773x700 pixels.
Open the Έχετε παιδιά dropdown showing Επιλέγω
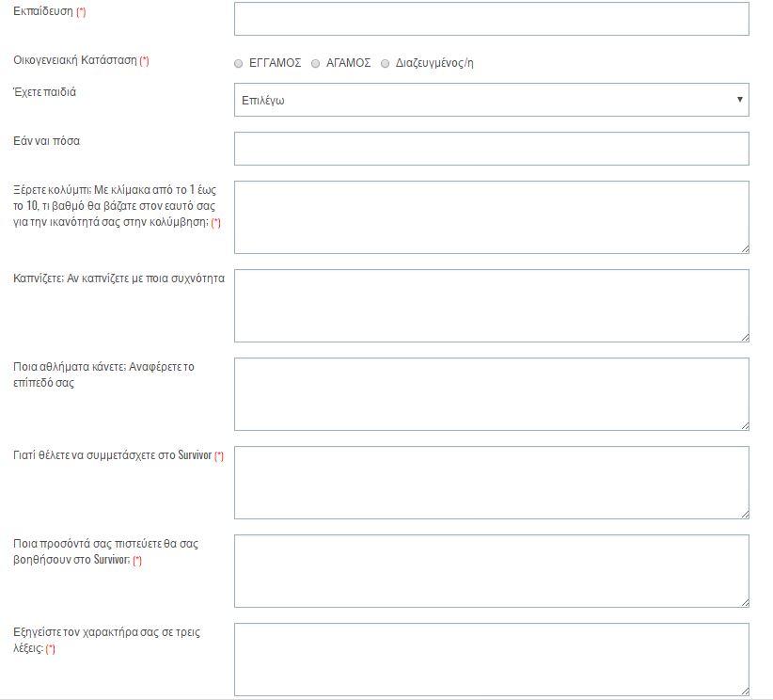coord(491,100)
